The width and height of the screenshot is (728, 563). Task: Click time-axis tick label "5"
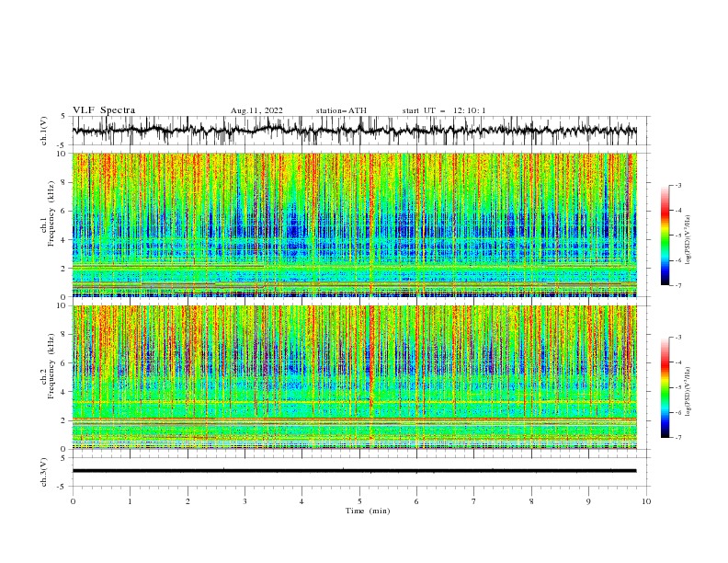(x=359, y=501)
